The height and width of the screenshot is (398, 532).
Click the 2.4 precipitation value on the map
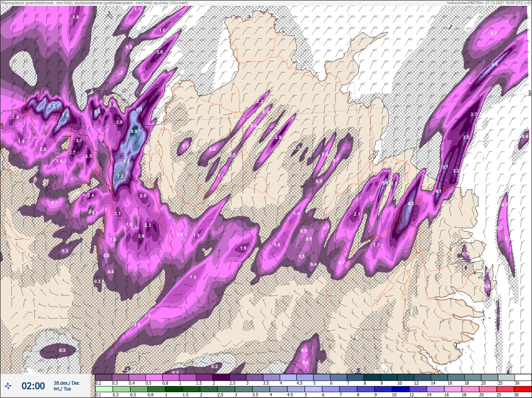pyautogui.click(x=91, y=195)
